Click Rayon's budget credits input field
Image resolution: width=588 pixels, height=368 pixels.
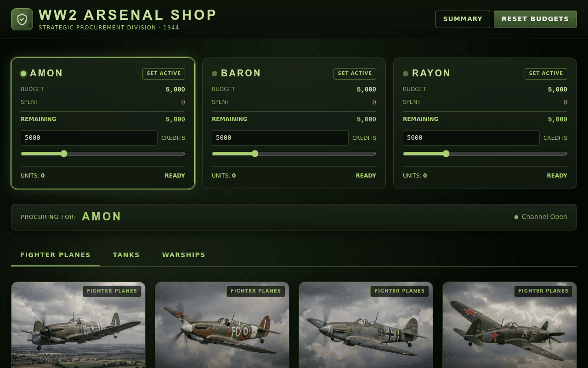pos(471,138)
